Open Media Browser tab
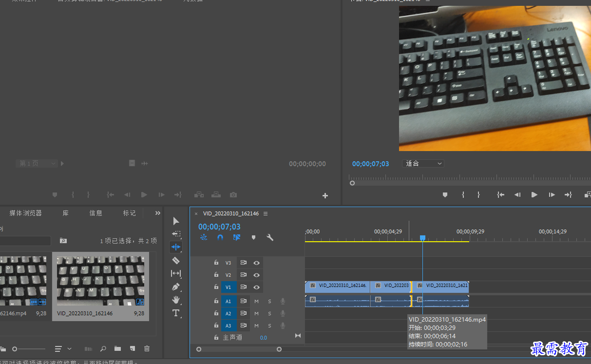The height and width of the screenshot is (364, 591). 26,213
